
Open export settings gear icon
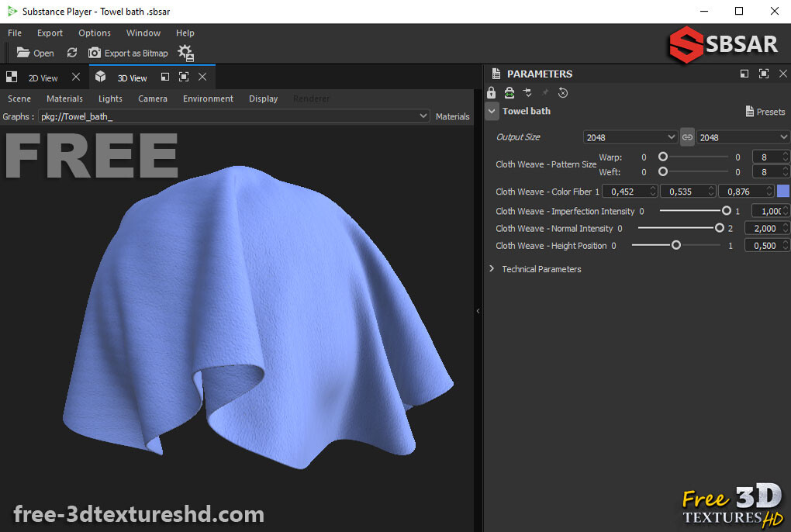185,53
